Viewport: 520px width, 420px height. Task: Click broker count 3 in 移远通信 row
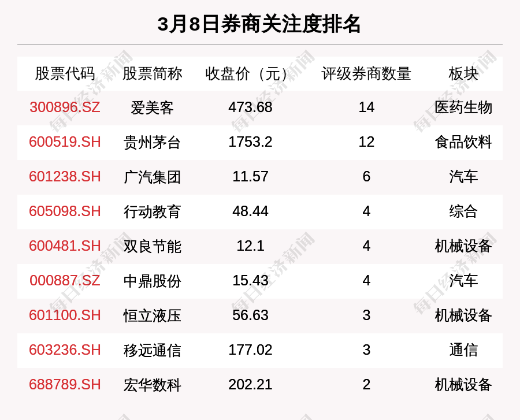[x=366, y=350]
